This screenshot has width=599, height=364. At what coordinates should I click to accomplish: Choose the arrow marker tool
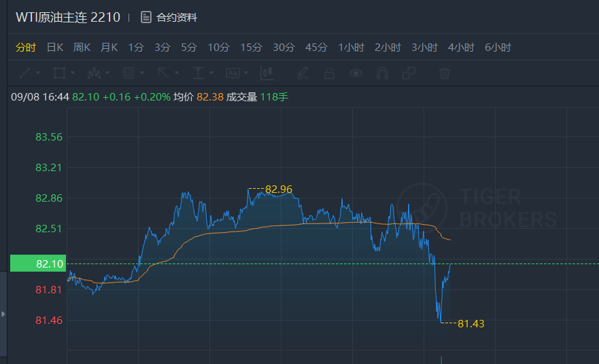pyautogui.click(x=163, y=73)
